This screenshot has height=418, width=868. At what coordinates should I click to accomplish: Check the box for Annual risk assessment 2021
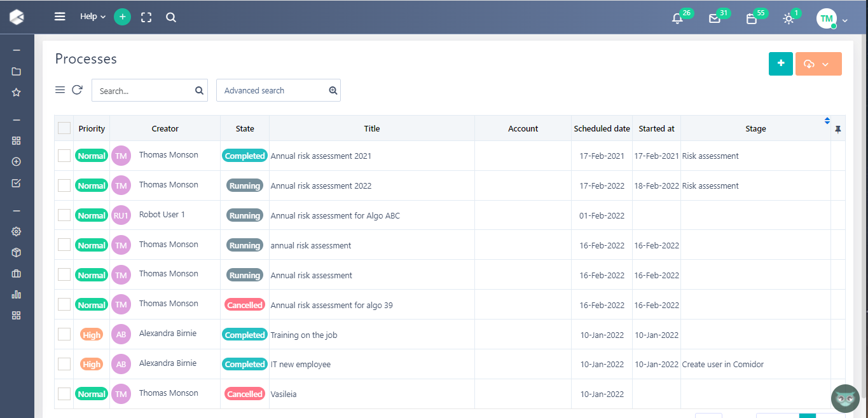[x=64, y=156]
